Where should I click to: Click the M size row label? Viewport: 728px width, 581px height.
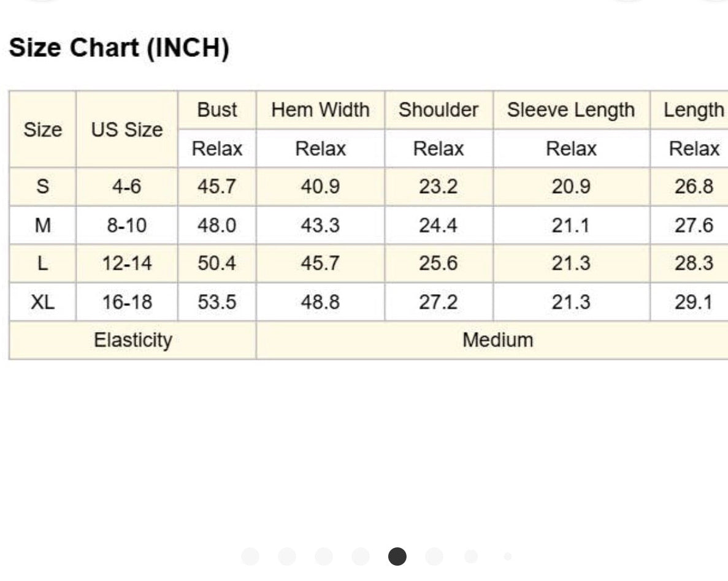pyautogui.click(x=43, y=226)
